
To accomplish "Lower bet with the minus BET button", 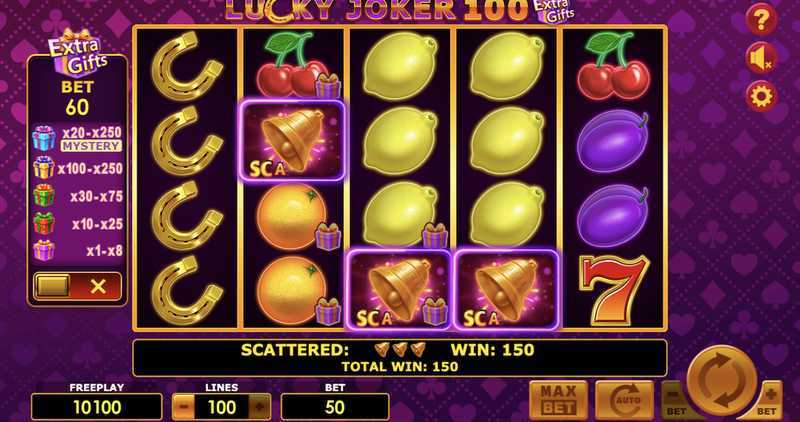I will [674, 400].
